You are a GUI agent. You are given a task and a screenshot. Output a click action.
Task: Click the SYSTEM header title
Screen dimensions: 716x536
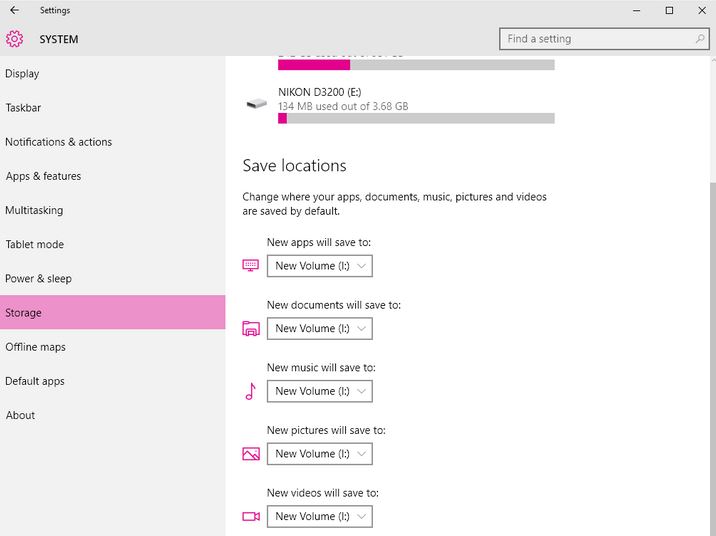click(59, 39)
